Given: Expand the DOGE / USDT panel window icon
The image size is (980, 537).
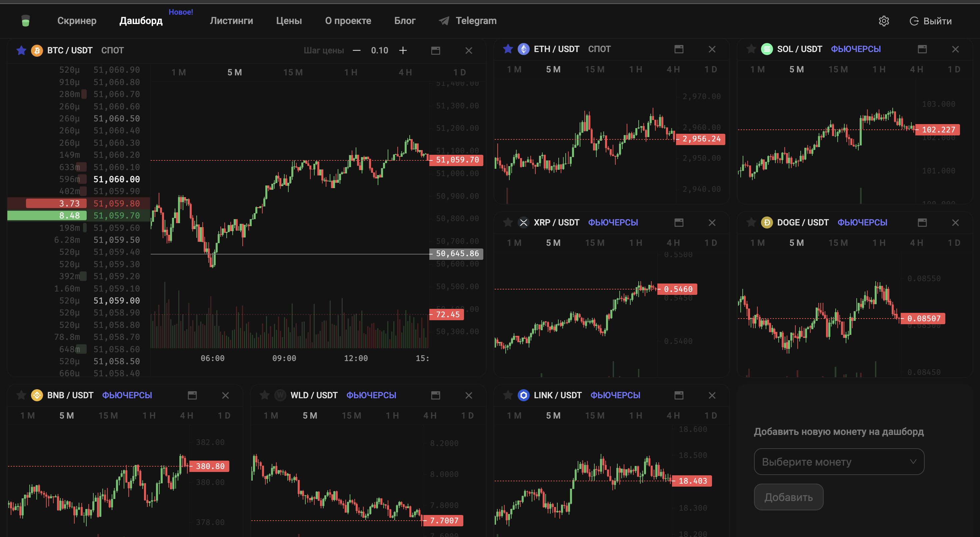Looking at the screenshot, I should 922,222.
